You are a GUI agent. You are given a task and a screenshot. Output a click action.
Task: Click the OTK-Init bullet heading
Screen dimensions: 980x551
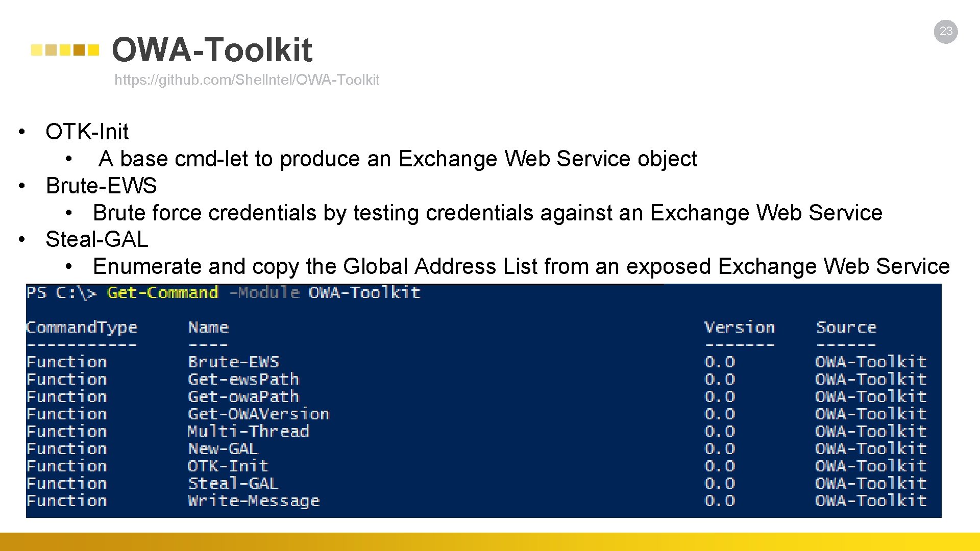click(87, 132)
